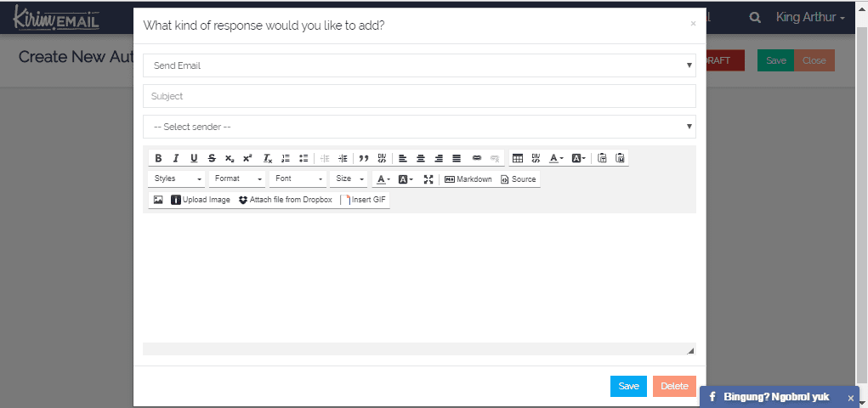868x408 pixels.
Task: Center align the text
Action: click(x=421, y=158)
